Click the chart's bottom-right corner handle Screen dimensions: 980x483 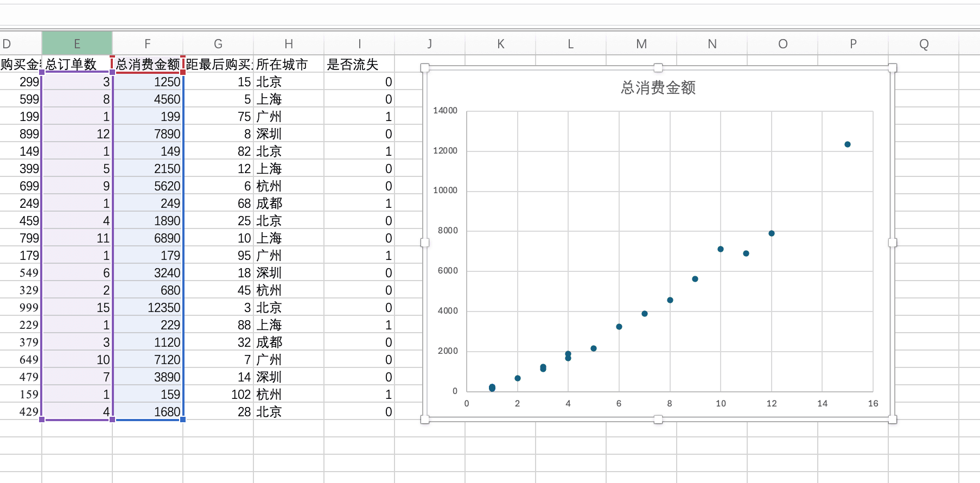point(892,419)
